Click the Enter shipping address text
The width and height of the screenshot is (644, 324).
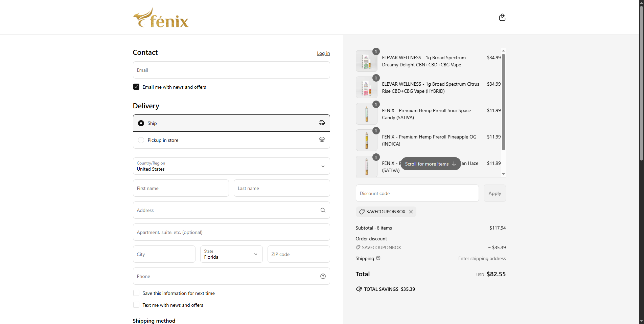tap(482, 258)
